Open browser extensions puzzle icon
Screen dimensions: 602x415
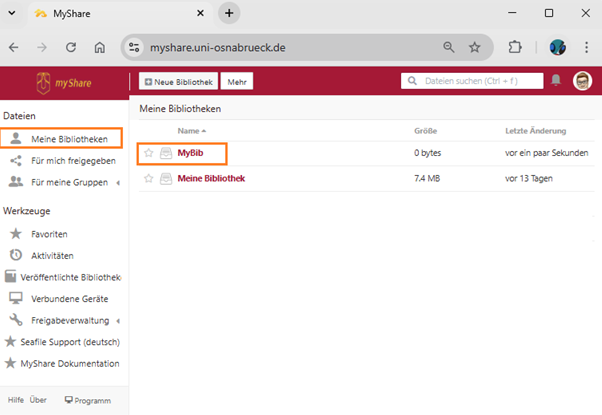(x=516, y=47)
